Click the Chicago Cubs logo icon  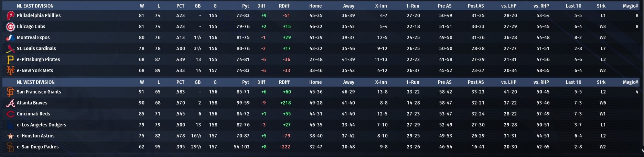[x=11, y=27]
